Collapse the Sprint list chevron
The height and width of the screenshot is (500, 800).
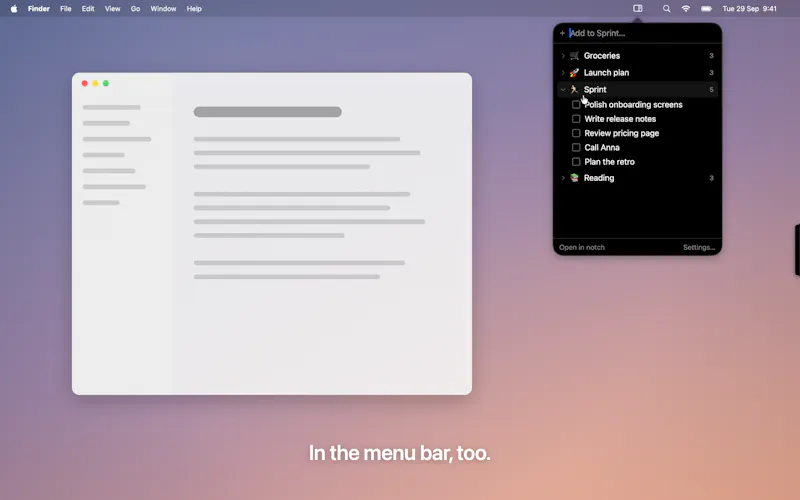(x=563, y=89)
